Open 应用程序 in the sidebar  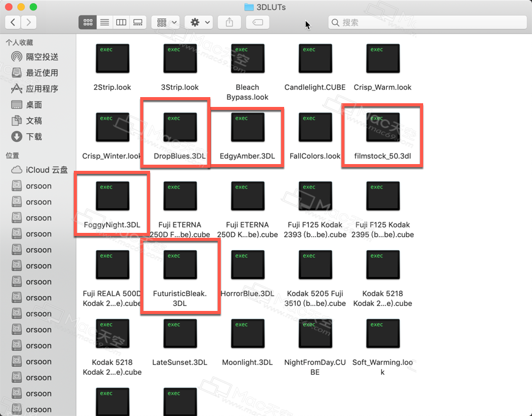click(34, 88)
